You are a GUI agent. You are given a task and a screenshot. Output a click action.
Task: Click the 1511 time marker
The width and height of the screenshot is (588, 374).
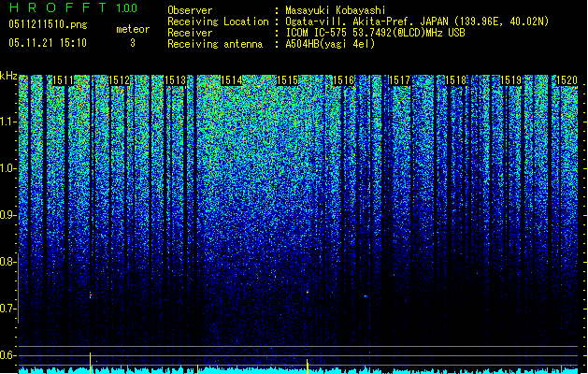[63, 80]
